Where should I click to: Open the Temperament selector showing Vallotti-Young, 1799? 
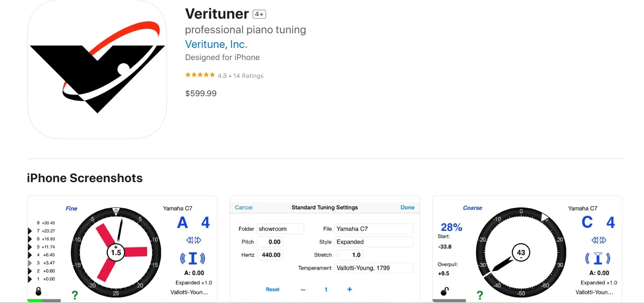(373, 268)
